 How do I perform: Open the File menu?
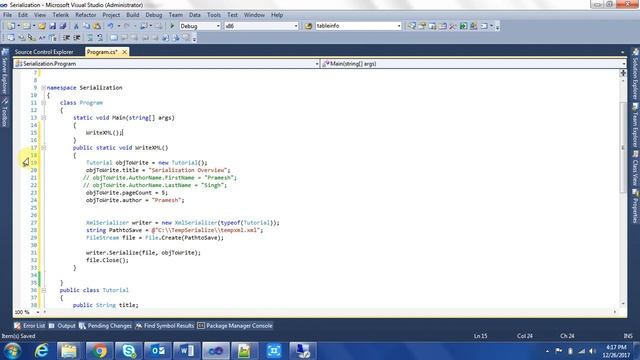point(7,15)
